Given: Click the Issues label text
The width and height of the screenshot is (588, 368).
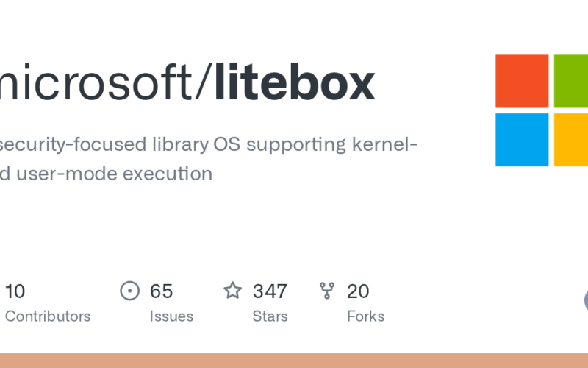Looking at the screenshot, I should pyautogui.click(x=171, y=316).
